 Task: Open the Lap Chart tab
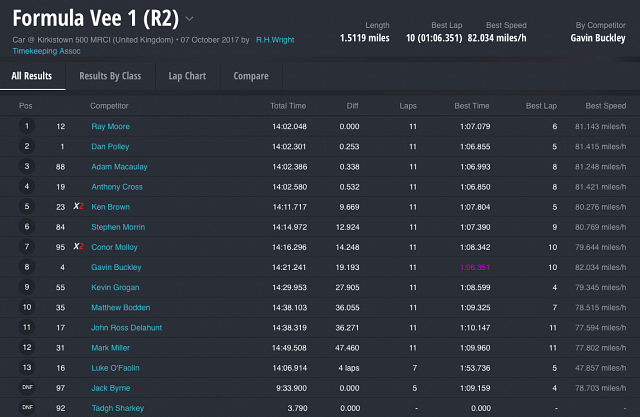click(187, 76)
